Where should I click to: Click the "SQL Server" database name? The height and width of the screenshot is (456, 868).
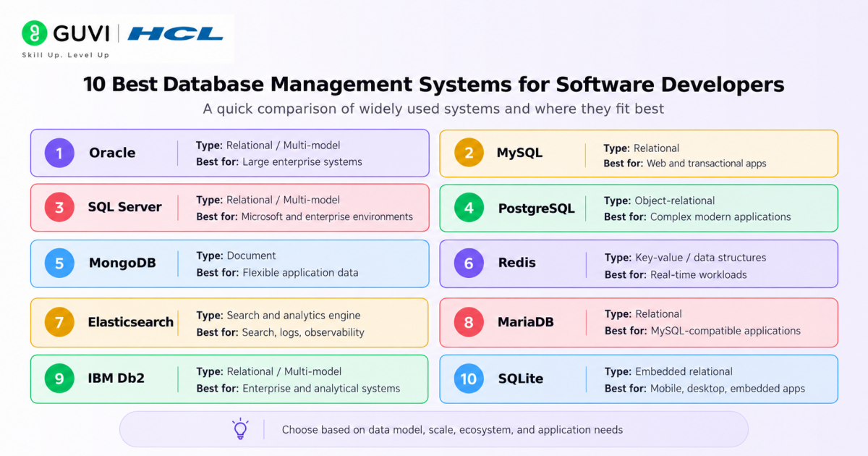[124, 208]
